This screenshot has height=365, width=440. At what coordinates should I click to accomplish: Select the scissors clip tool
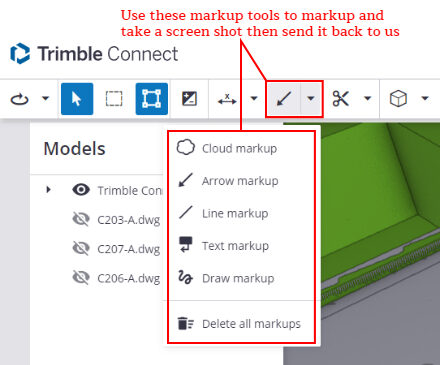(341, 99)
